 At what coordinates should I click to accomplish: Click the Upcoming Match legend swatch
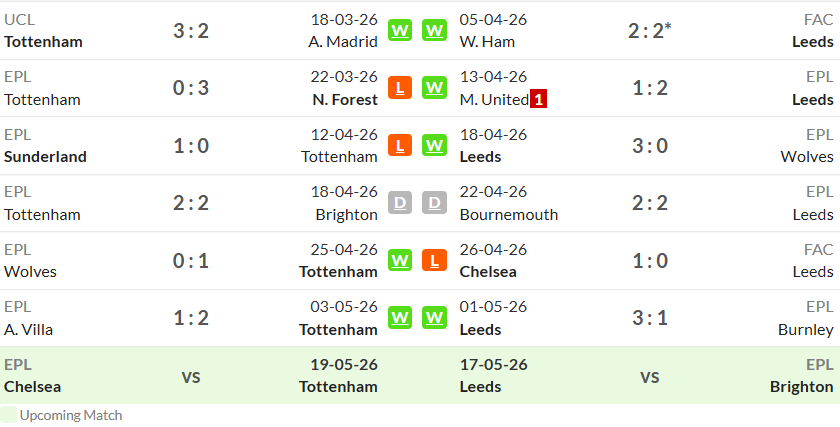coord(8,415)
